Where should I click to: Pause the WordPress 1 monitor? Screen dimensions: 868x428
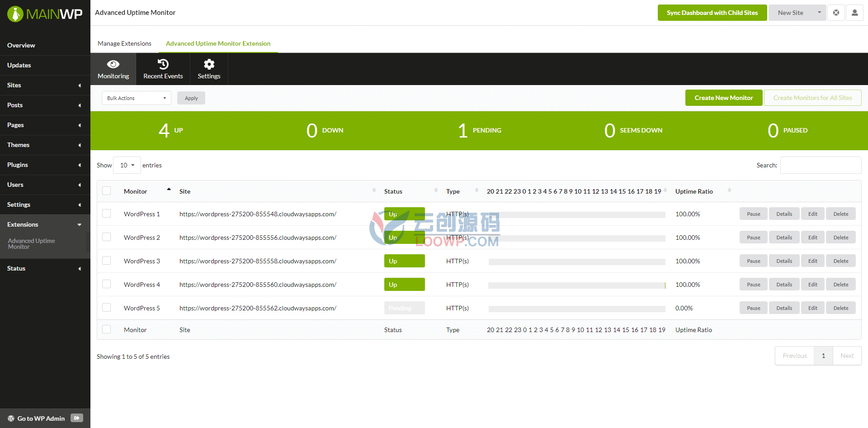(x=753, y=214)
